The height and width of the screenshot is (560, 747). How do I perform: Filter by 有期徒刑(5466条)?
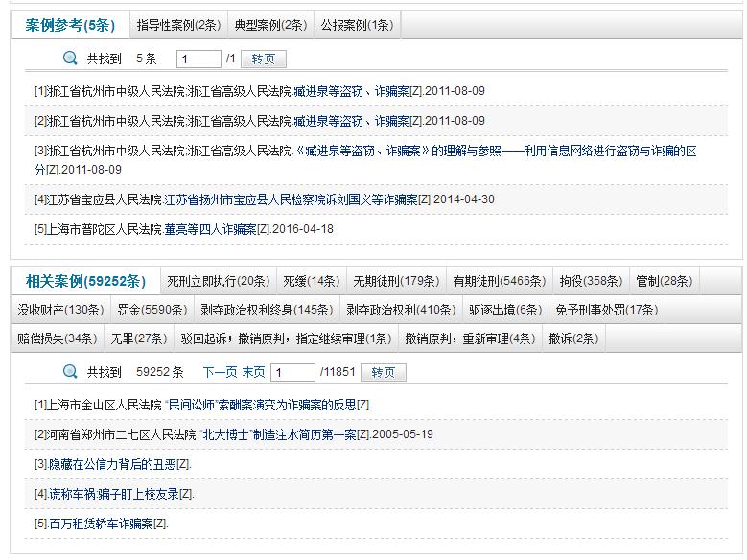[500, 281]
